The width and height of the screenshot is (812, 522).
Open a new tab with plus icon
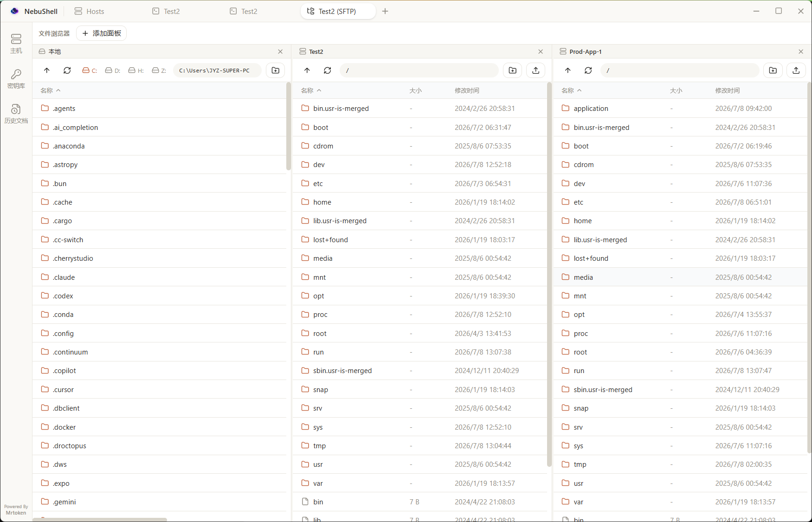pos(385,11)
